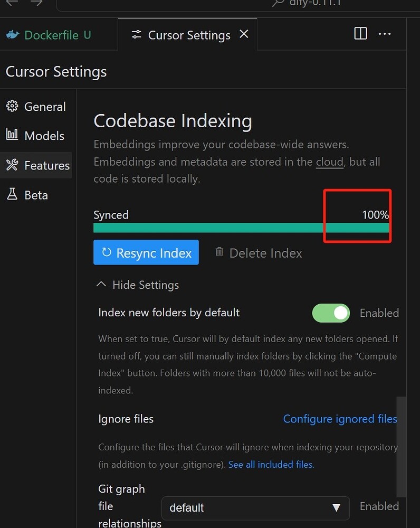The image size is (420, 528).
Task: Click the Features tools icon
Action: (x=12, y=165)
